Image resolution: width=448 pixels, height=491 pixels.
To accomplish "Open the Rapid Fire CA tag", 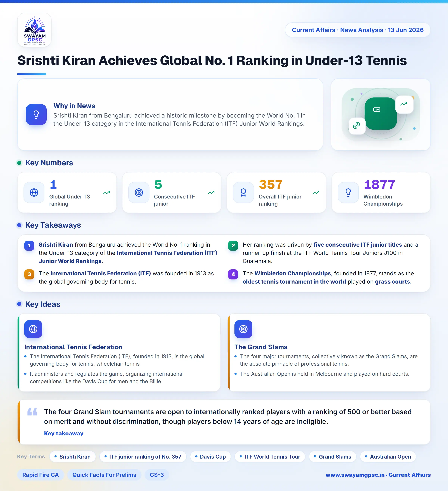I will 41,475.
